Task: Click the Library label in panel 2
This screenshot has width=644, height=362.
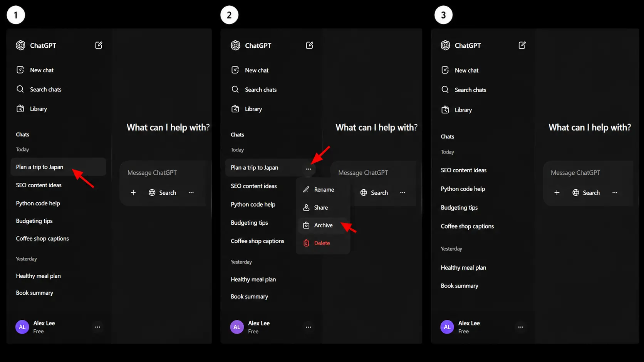Action: (x=253, y=109)
